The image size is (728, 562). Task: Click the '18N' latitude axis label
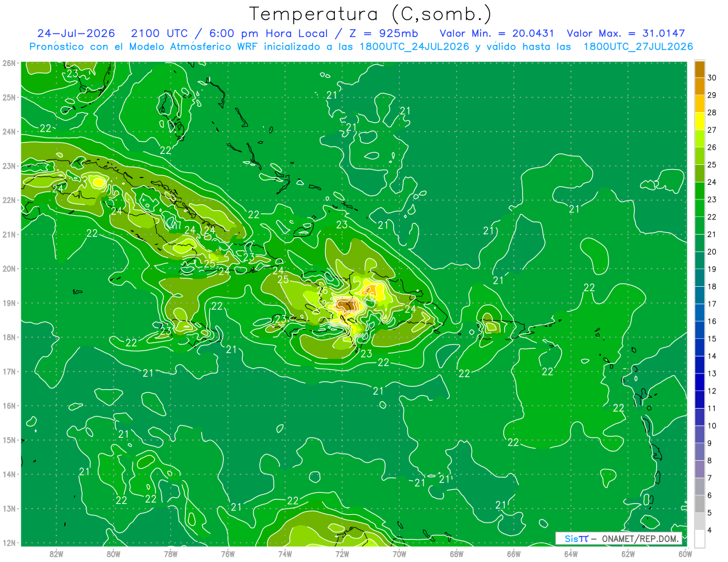click(x=9, y=337)
